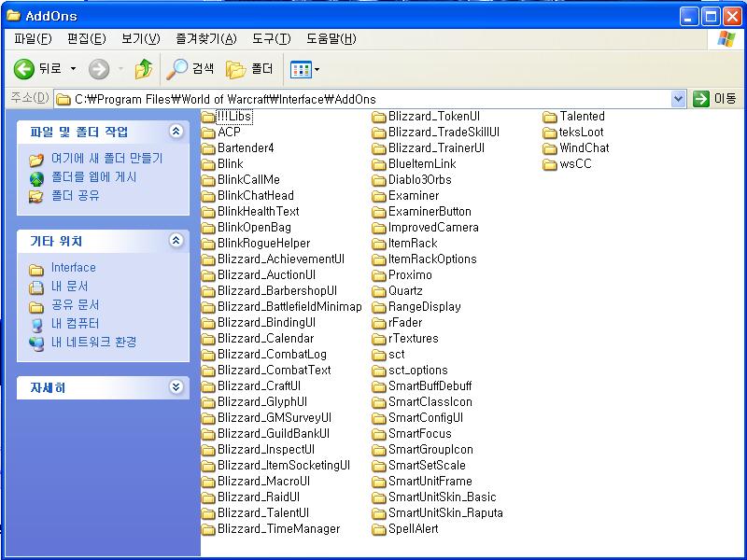747x560 pixels.
Task: Click the Up one folder icon
Action: [x=144, y=69]
